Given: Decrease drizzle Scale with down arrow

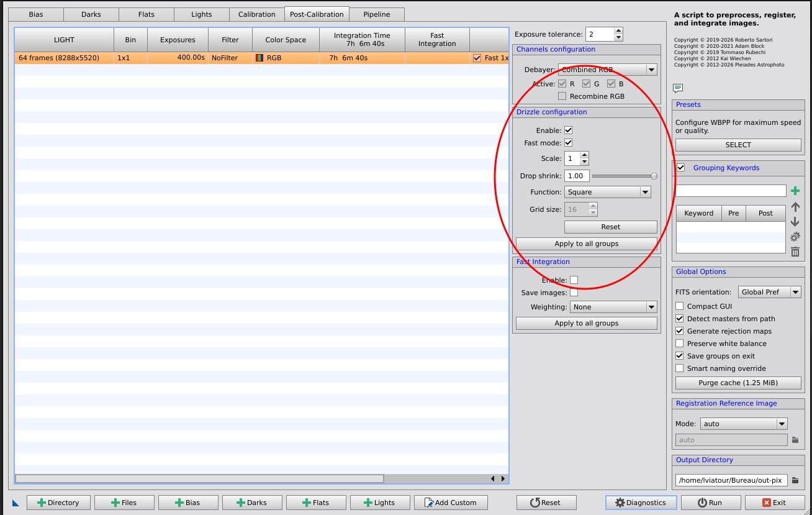Looking at the screenshot, I should pos(584,162).
